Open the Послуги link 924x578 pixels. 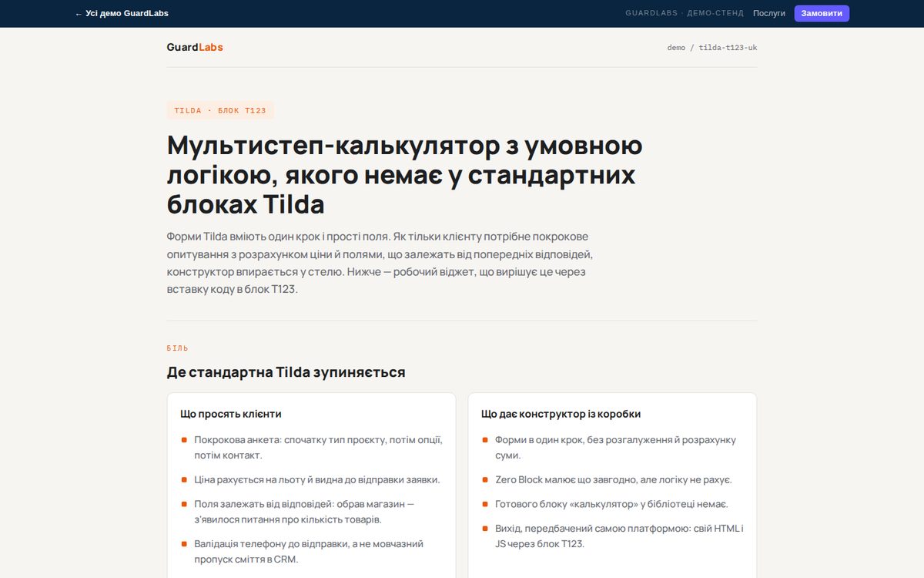[x=769, y=13]
